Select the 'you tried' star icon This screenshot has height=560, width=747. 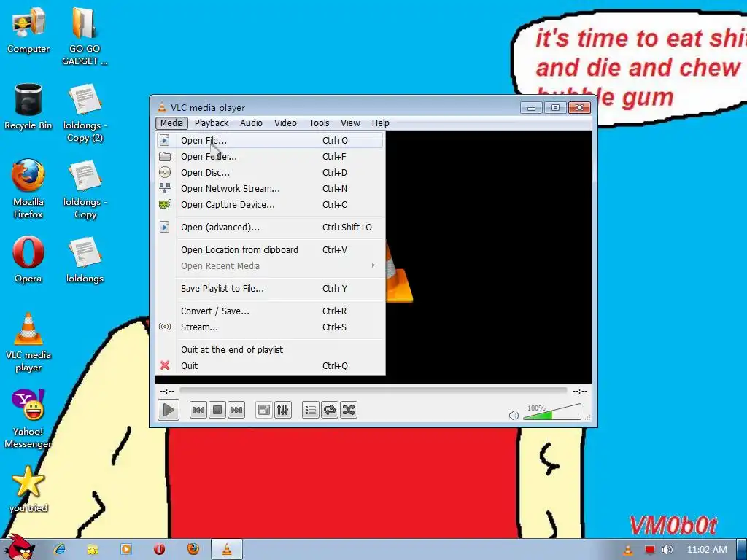pyautogui.click(x=28, y=489)
